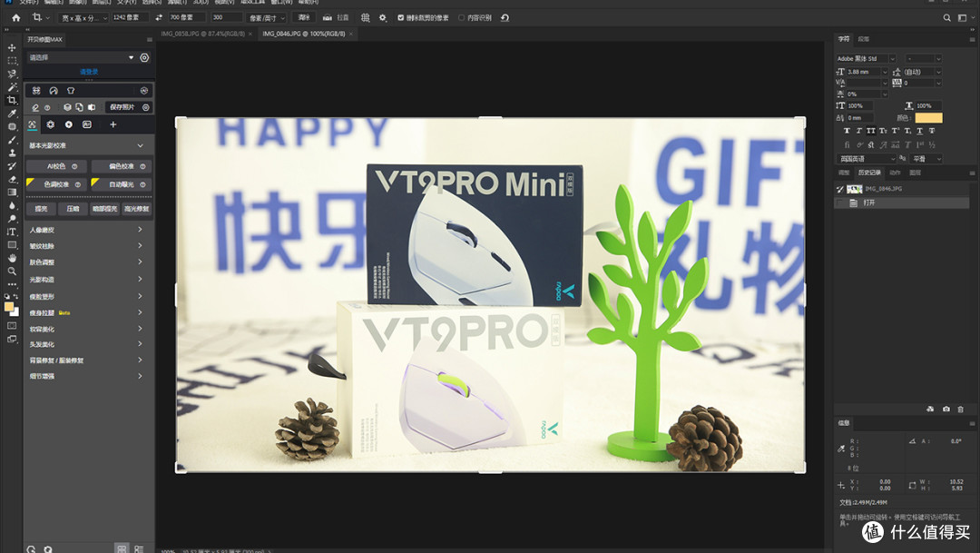Screen dimensions: 980x553
Task: Click the 自动曝光 button
Action: tap(122, 184)
